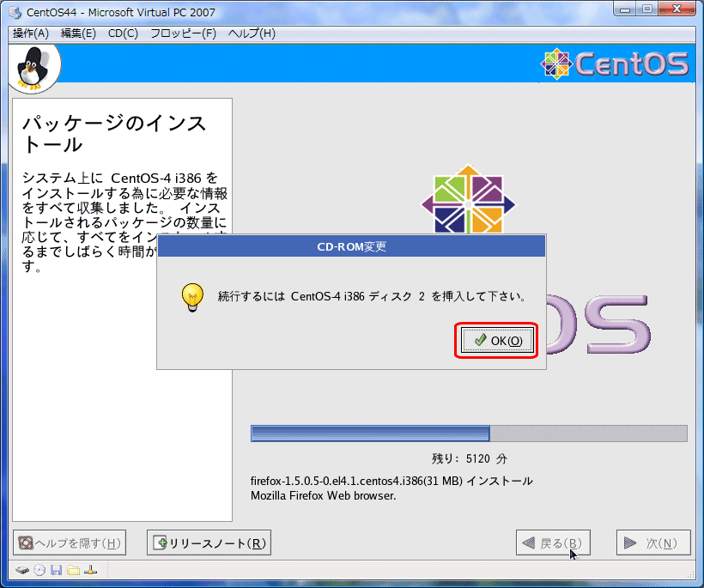Click the hard disk status icon
The width and height of the screenshot is (704, 588).
(22, 570)
